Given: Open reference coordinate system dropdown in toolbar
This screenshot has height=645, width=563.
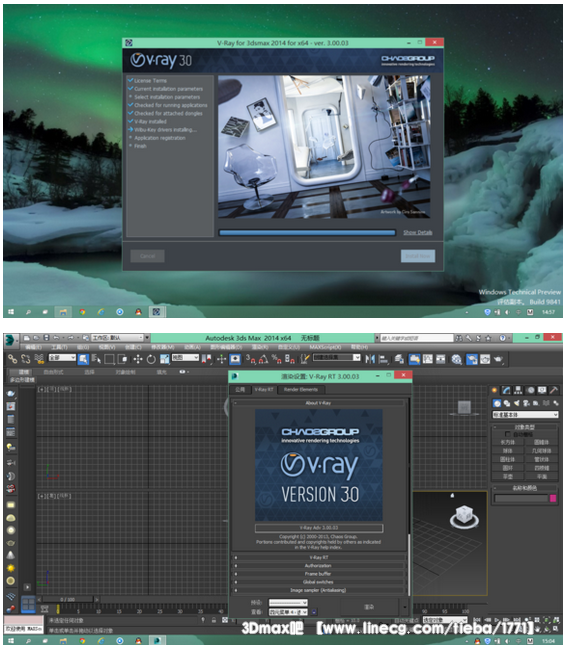Looking at the screenshot, I should (x=185, y=357).
